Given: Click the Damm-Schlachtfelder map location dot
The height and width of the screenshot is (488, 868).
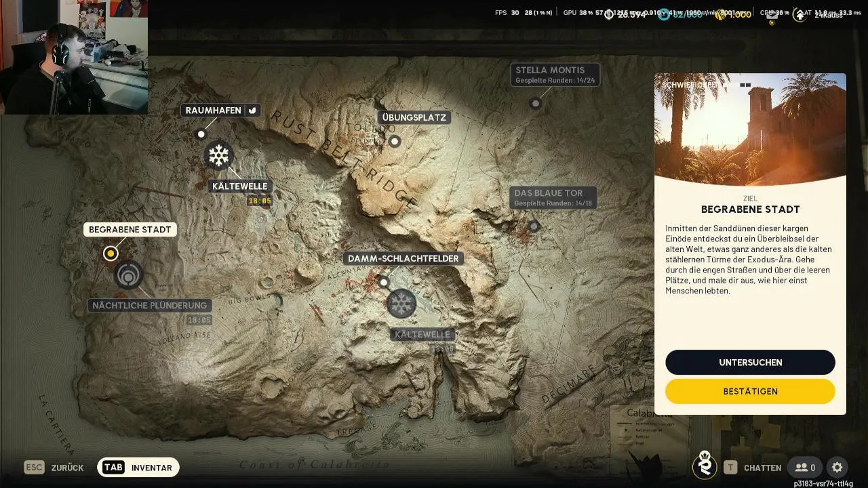Looking at the screenshot, I should [384, 282].
